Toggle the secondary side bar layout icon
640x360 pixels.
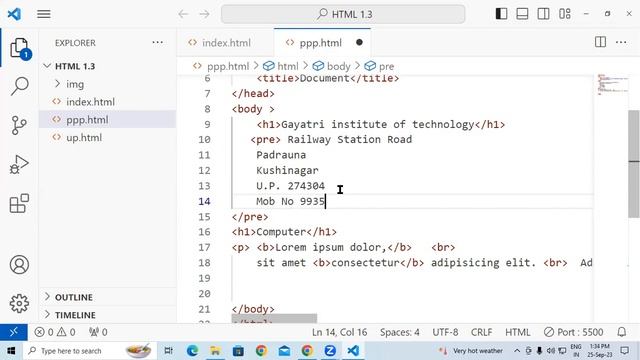click(543, 14)
